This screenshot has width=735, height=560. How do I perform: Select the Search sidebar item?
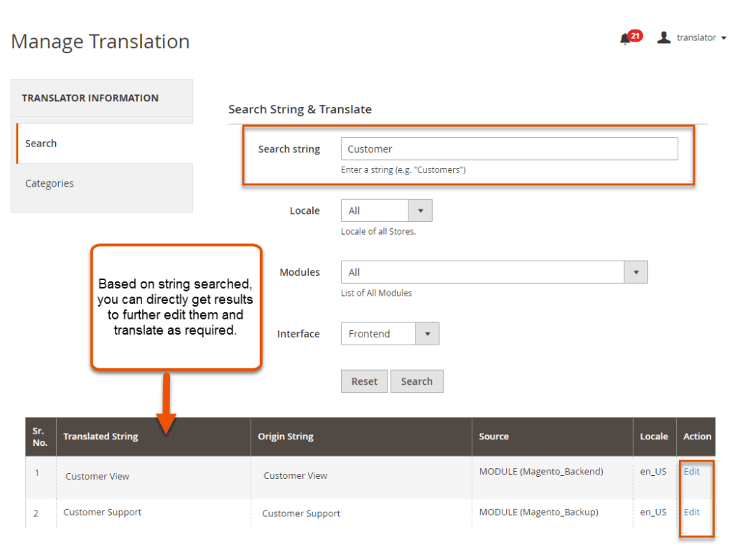pyautogui.click(x=41, y=143)
